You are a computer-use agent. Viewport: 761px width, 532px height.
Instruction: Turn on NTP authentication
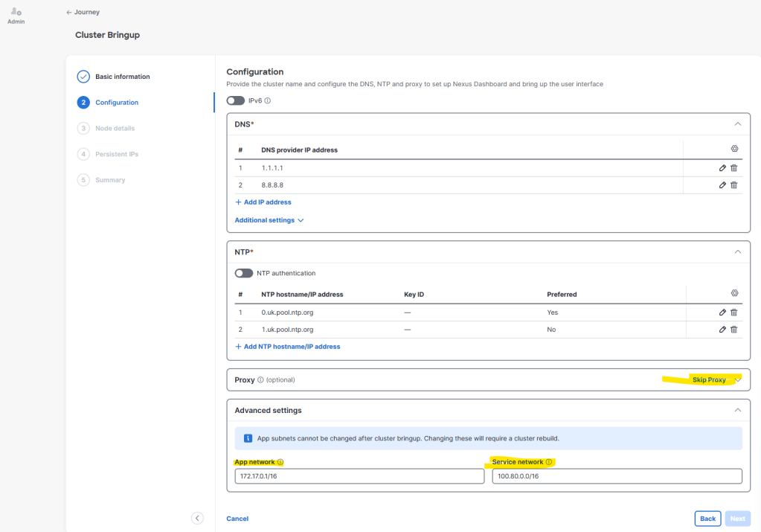244,273
